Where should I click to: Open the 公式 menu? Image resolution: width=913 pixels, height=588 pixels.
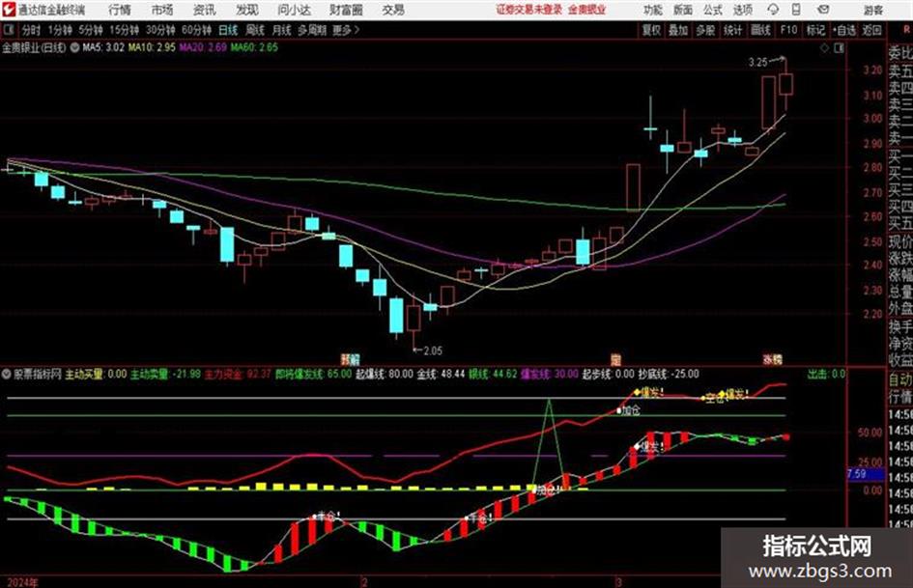click(x=713, y=10)
